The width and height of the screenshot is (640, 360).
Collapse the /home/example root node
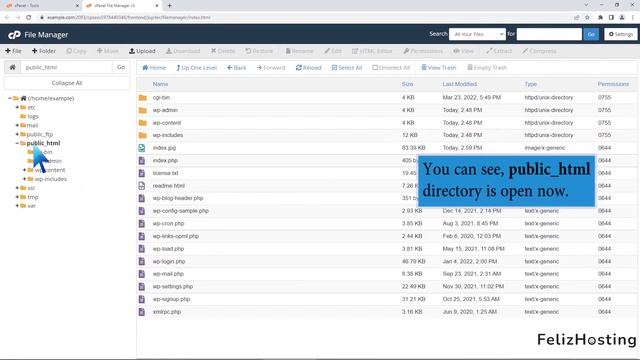click(10, 98)
